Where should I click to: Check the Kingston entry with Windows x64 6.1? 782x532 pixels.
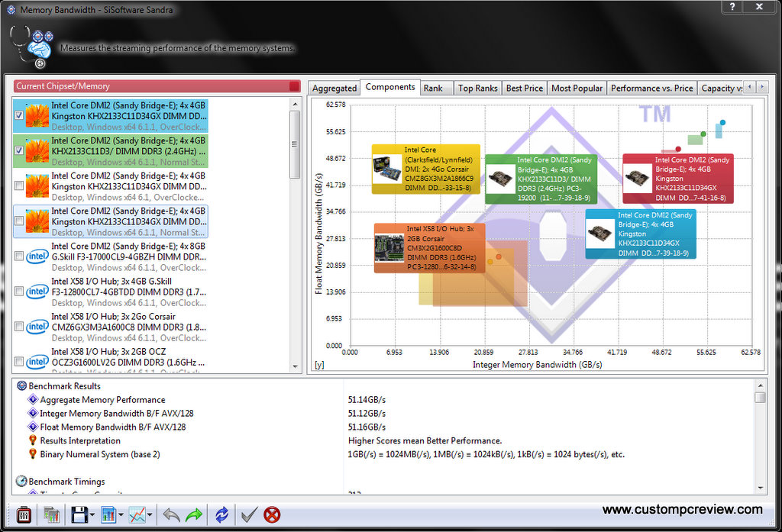(19, 185)
